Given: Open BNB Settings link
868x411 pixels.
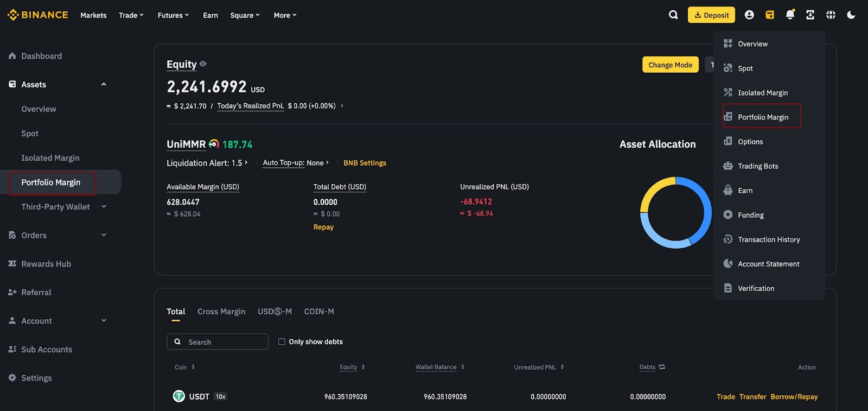Looking at the screenshot, I should tap(365, 163).
